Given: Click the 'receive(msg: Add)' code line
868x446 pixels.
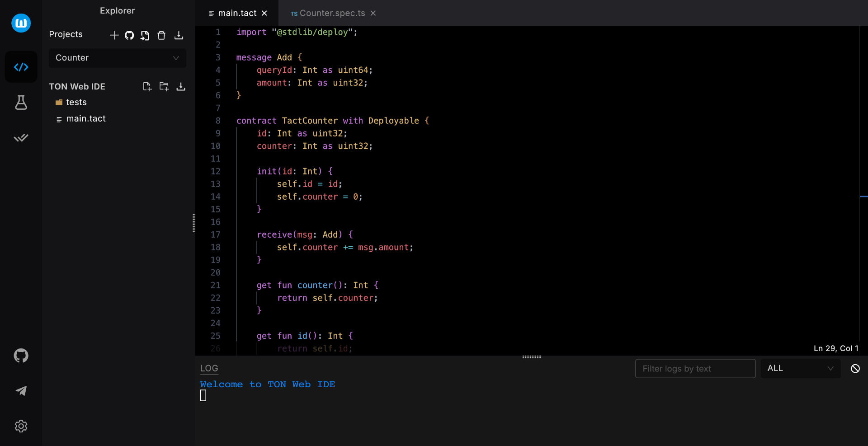Looking at the screenshot, I should [x=305, y=235].
